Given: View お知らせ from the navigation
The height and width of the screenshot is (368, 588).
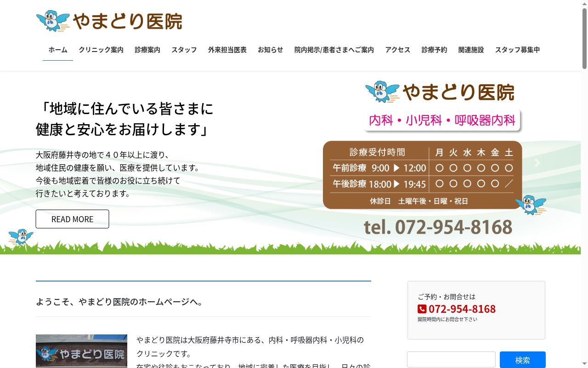Looking at the screenshot, I should click(271, 50).
